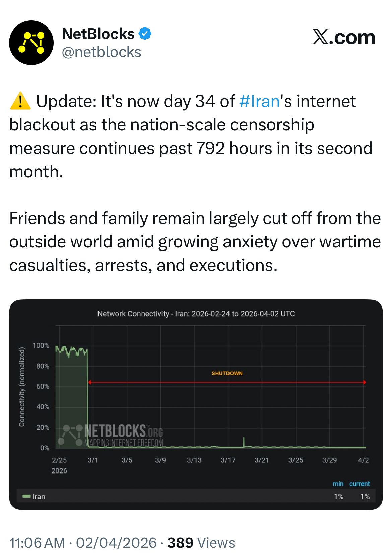Open the min value column header

pos(338,484)
